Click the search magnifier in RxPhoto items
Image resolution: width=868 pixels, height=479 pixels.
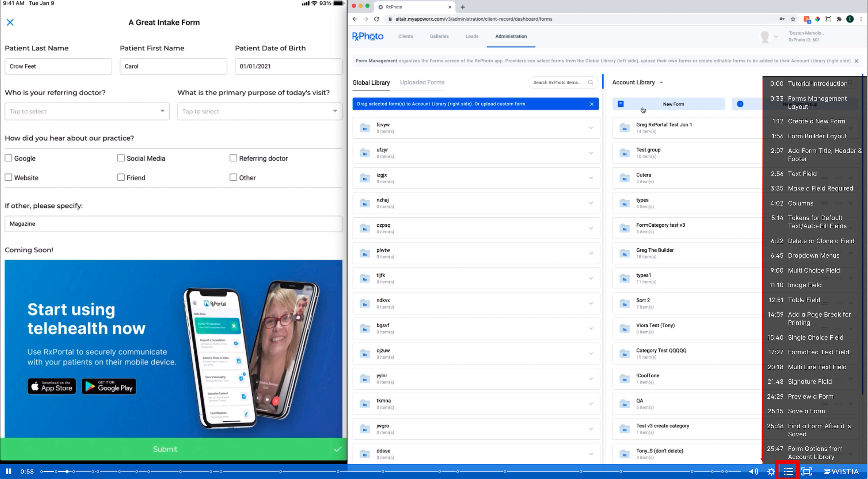(590, 83)
